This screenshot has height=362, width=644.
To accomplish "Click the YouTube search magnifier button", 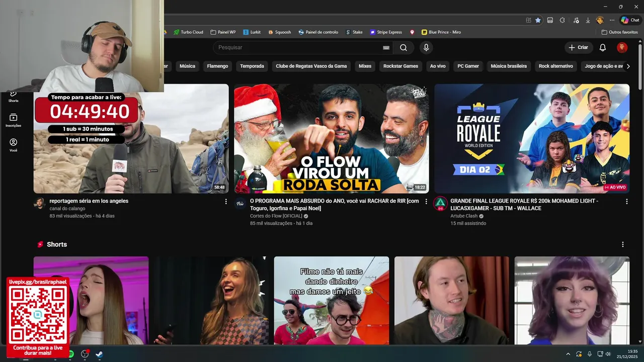I will [x=404, y=47].
